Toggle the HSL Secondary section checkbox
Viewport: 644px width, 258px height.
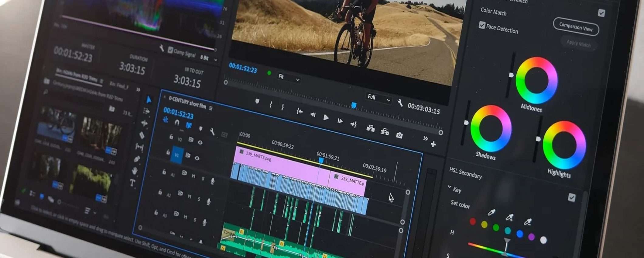571,198
